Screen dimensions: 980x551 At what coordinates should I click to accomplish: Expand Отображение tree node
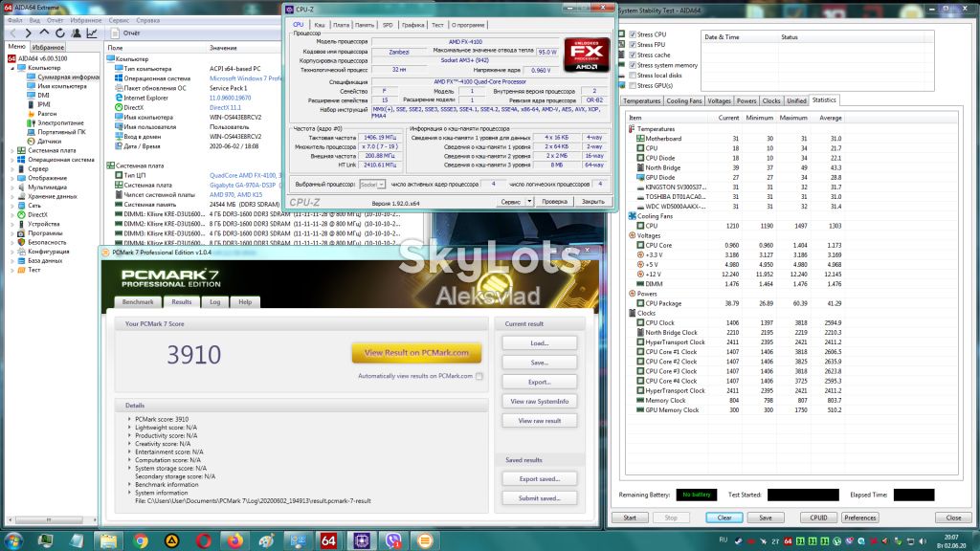click(x=12, y=178)
